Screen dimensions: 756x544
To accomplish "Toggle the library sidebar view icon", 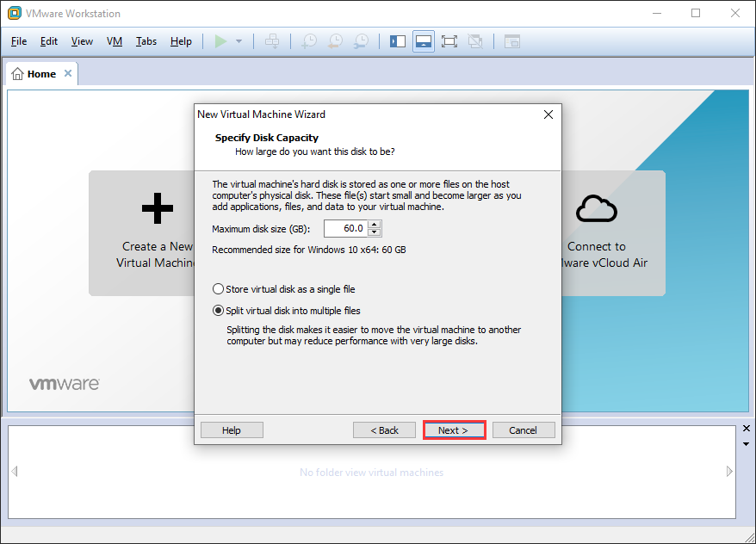I will tap(398, 41).
